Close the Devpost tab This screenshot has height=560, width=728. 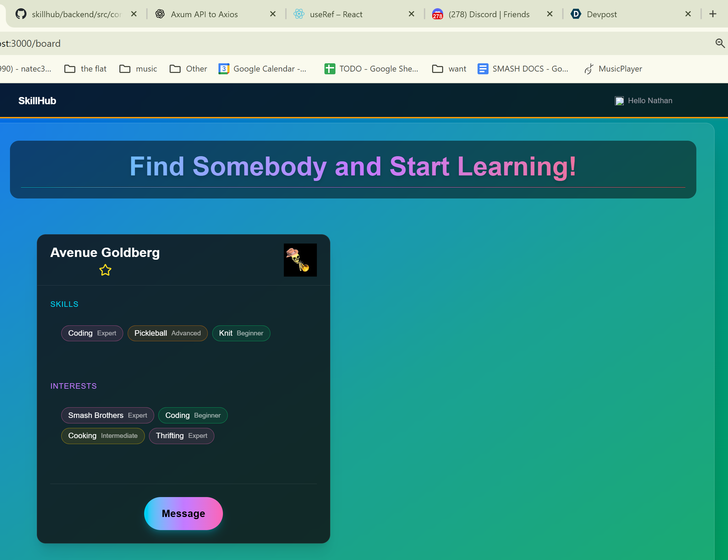(688, 14)
